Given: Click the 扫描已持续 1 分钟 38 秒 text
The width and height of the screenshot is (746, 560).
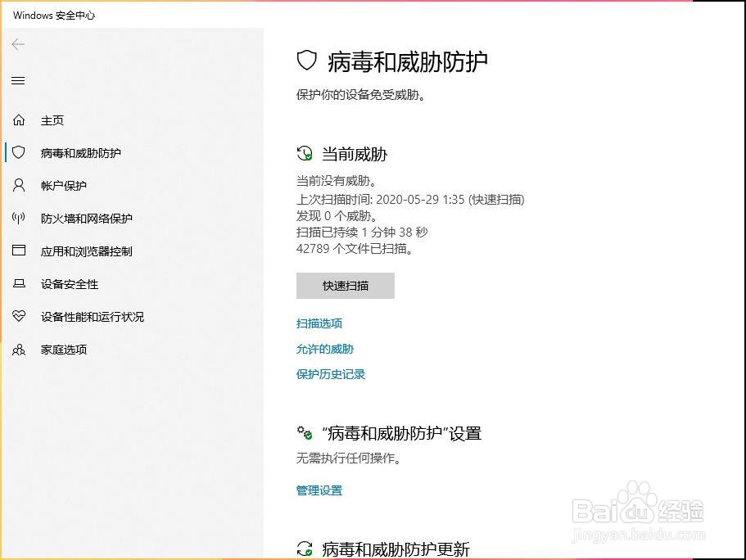Looking at the screenshot, I should point(362,233).
